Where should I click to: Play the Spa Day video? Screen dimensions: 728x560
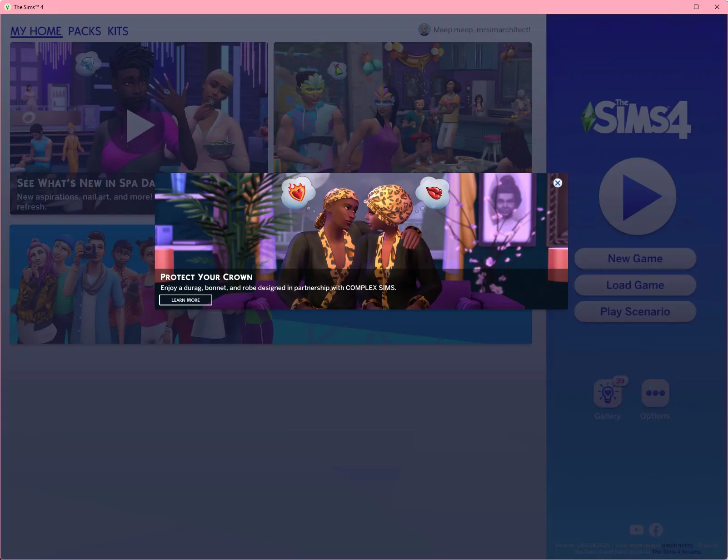coord(140,126)
